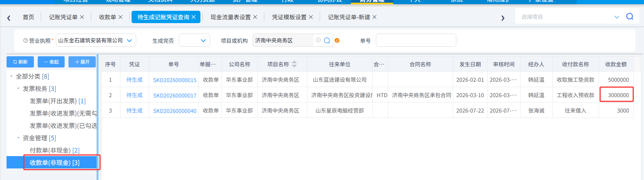Close the 凭证模板设置 tab
The height and width of the screenshot is (180, 644).
tap(311, 17)
